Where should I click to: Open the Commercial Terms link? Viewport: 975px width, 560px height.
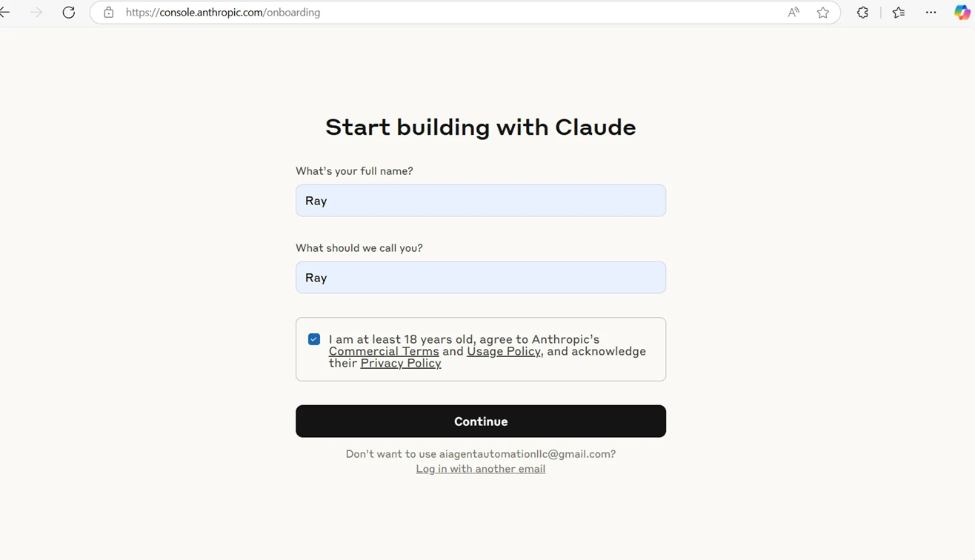(384, 351)
